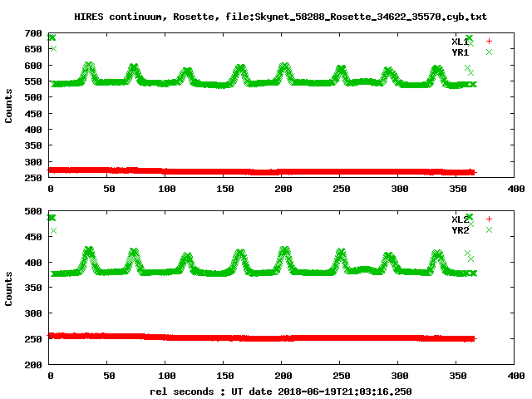Click the 650 y-axis tick on top plot

(33, 49)
